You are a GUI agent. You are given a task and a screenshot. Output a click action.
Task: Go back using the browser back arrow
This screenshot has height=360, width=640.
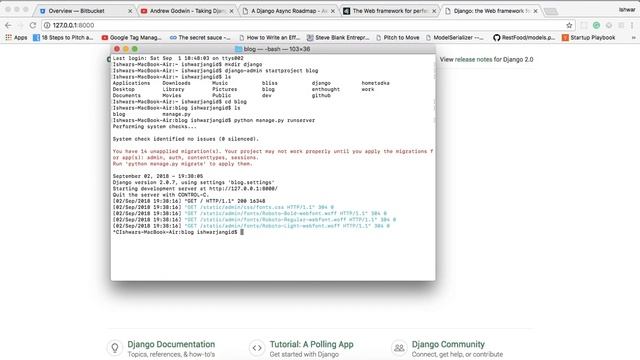8,25
